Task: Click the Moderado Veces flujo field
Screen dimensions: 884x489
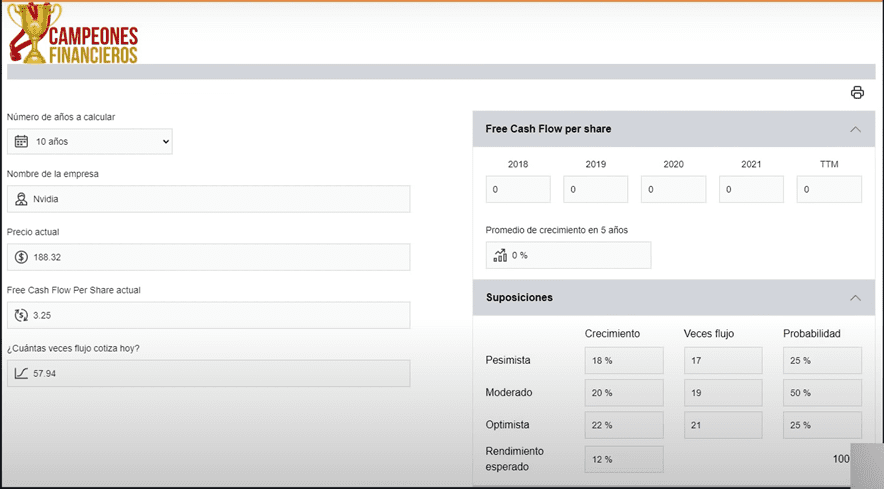Action: click(x=722, y=393)
